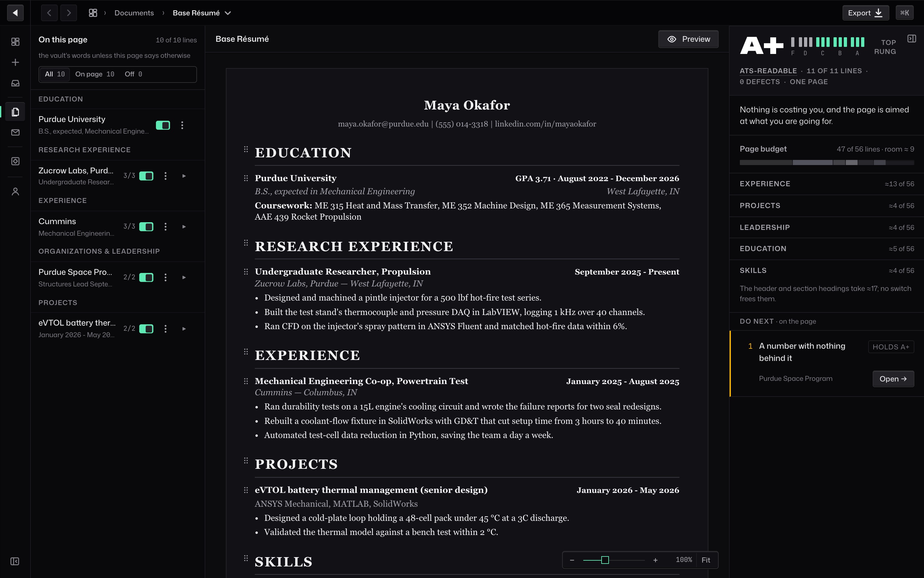Select the All 10 filter tab

tap(55, 74)
